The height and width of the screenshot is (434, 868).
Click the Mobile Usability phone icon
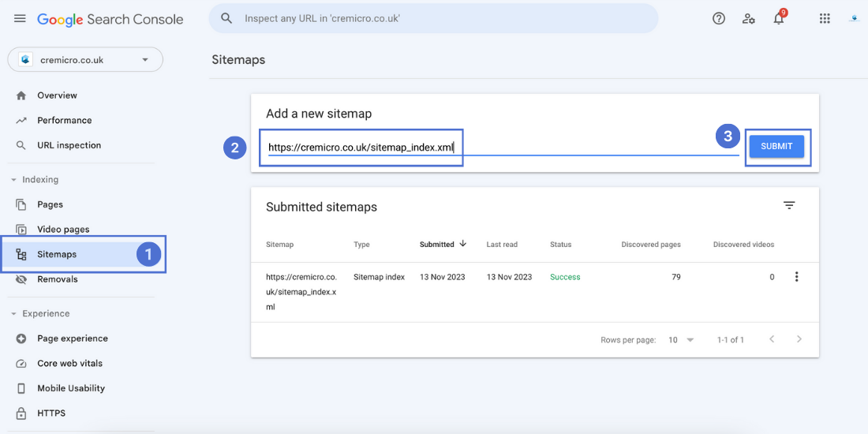tap(21, 388)
